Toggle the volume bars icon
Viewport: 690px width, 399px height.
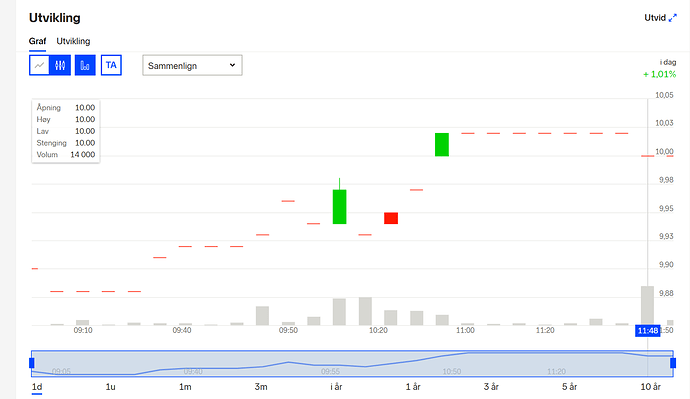(85, 66)
